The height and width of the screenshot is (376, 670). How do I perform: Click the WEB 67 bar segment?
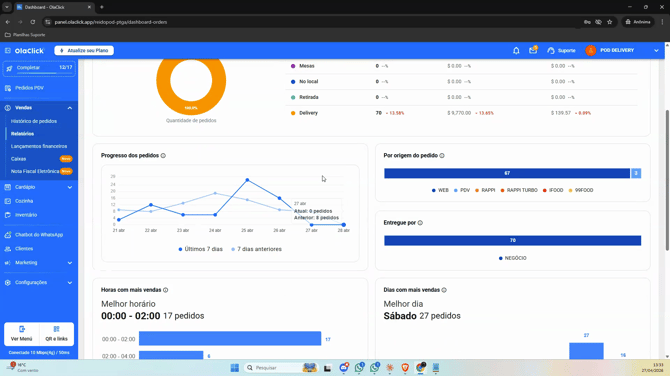click(507, 173)
